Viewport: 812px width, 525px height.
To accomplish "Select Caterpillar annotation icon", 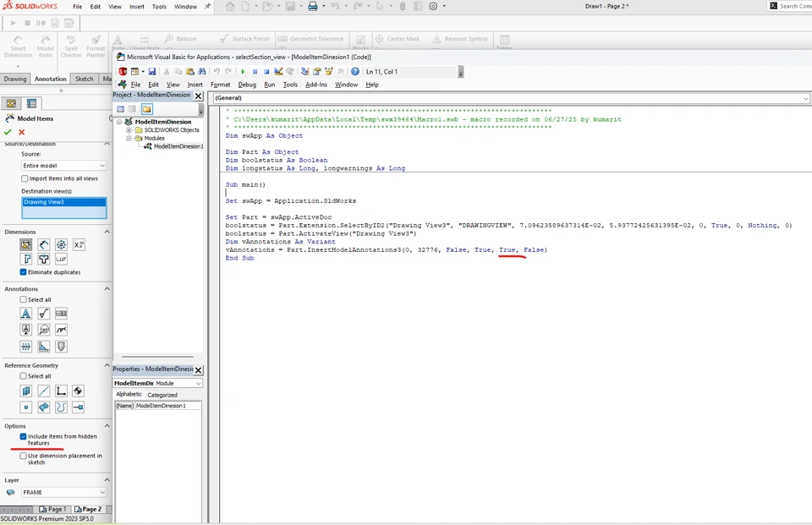I will [26, 347].
